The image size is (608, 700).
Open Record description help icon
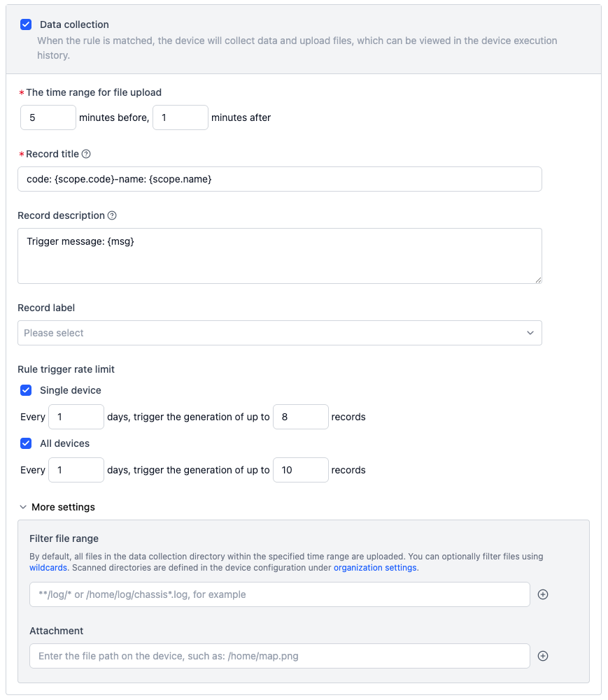[x=112, y=215]
